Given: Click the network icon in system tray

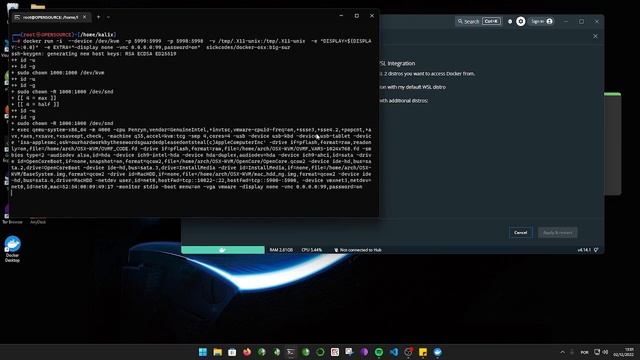Looking at the screenshot, I should click(x=597, y=352).
